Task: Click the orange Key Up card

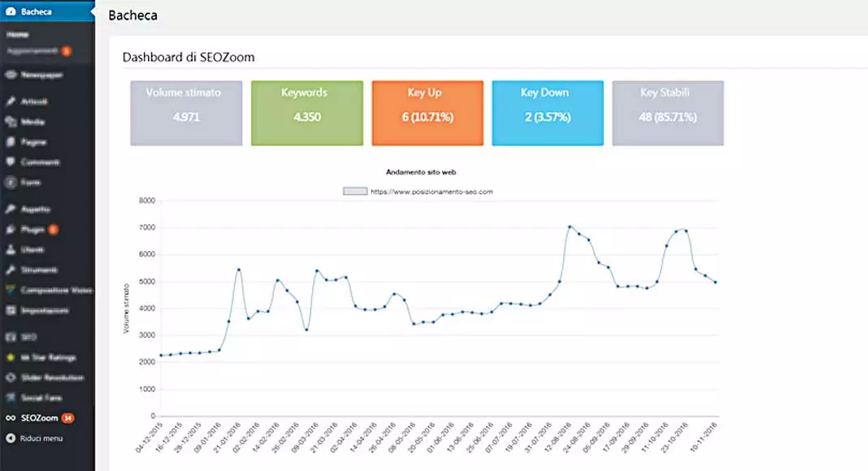Action: pos(427,114)
